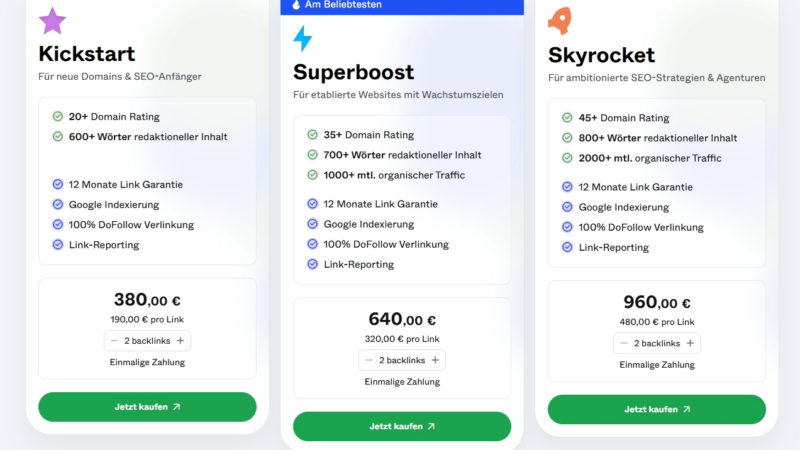Image resolution: width=800 pixels, height=450 pixels.
Task: Click green checkmark beside Kickstart 20+ Domain Rating
Action: [58, 117]
